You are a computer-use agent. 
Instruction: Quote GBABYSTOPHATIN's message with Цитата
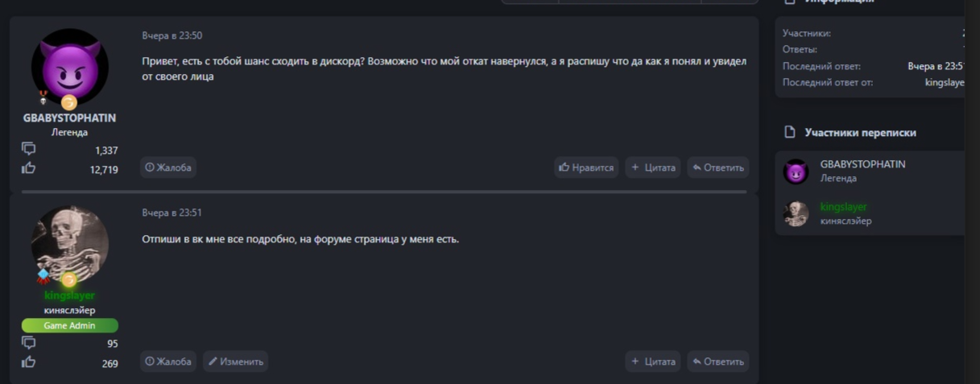click(x=653, y=167)
